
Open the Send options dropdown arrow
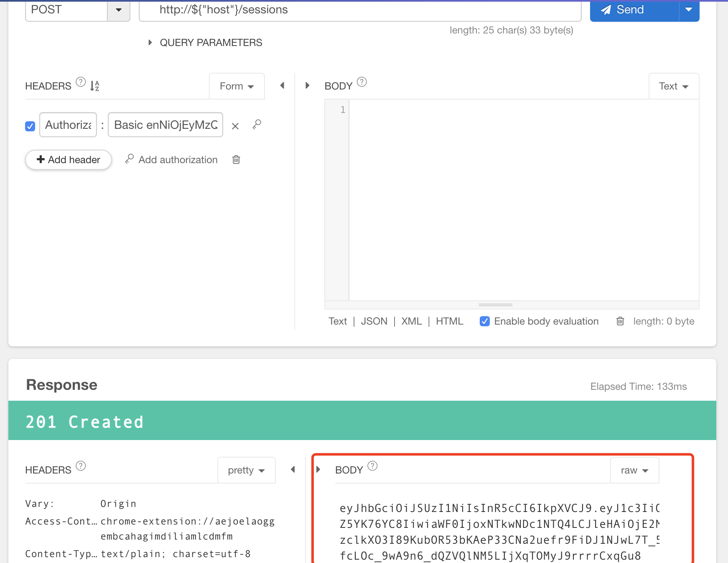click(689, 10)
